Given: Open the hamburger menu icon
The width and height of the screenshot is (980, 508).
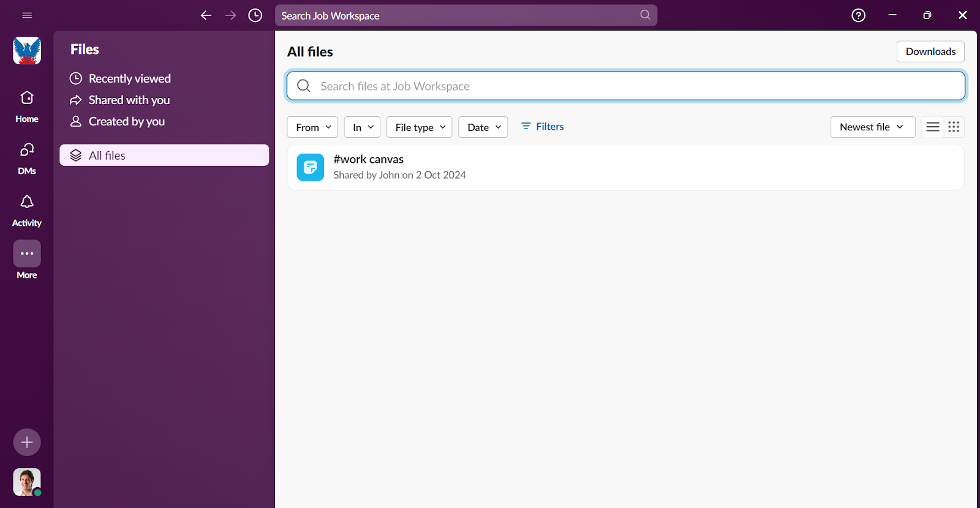Looking at the screenshot, I should pos(27,15).
